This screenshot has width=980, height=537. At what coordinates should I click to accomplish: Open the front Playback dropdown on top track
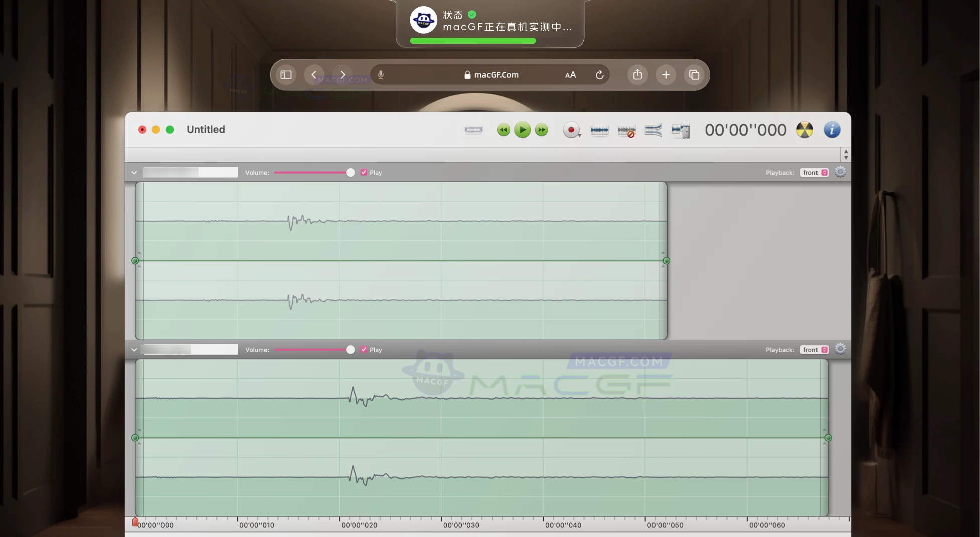coord(814,172)
